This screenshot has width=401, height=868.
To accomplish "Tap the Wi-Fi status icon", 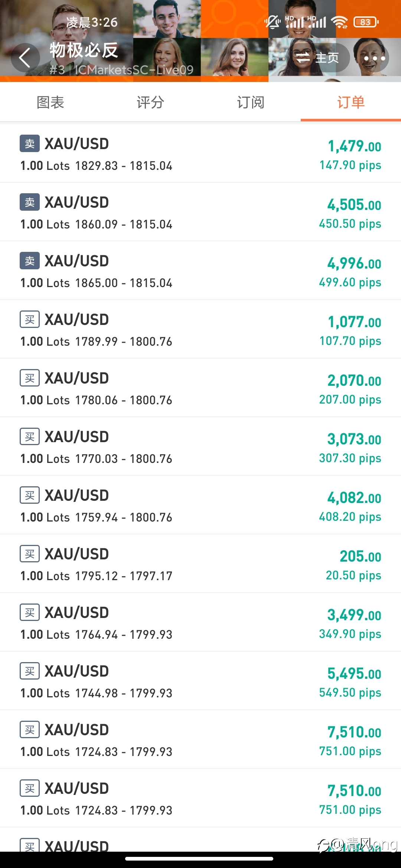I will tap(340, 22).
